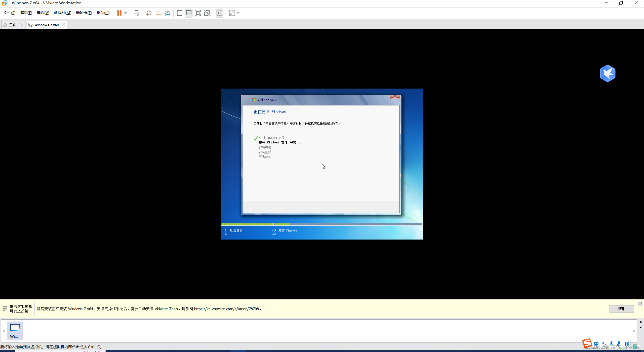Switch to Unity mode
Viewport: 644px width, 352px height.
[x=207, y=13]
